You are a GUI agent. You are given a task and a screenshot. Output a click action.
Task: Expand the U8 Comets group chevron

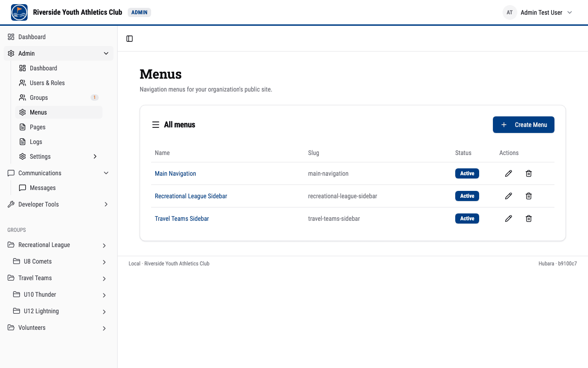(x=104, y=262)
